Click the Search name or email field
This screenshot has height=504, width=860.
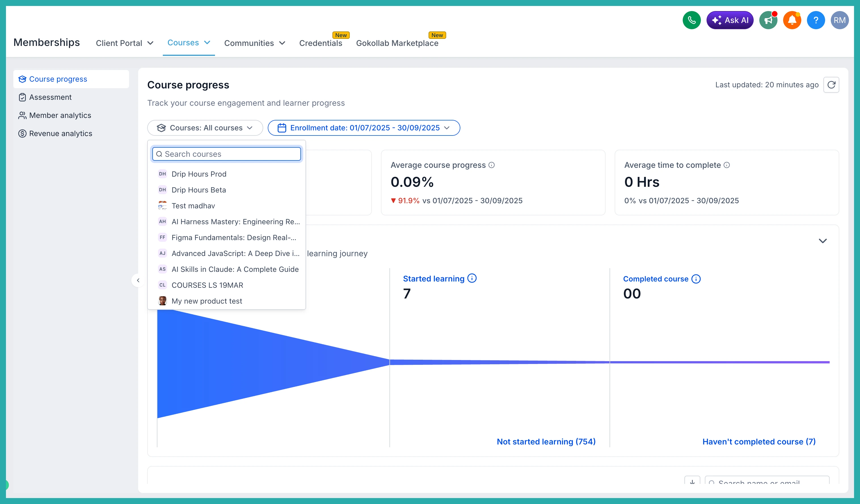point(767,481)
